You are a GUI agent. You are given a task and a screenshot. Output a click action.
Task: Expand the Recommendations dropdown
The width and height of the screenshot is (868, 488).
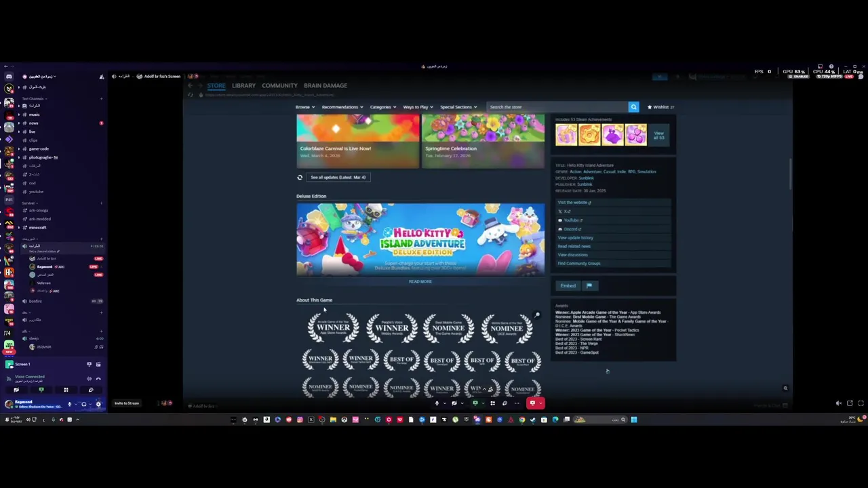tap(342, 107)
